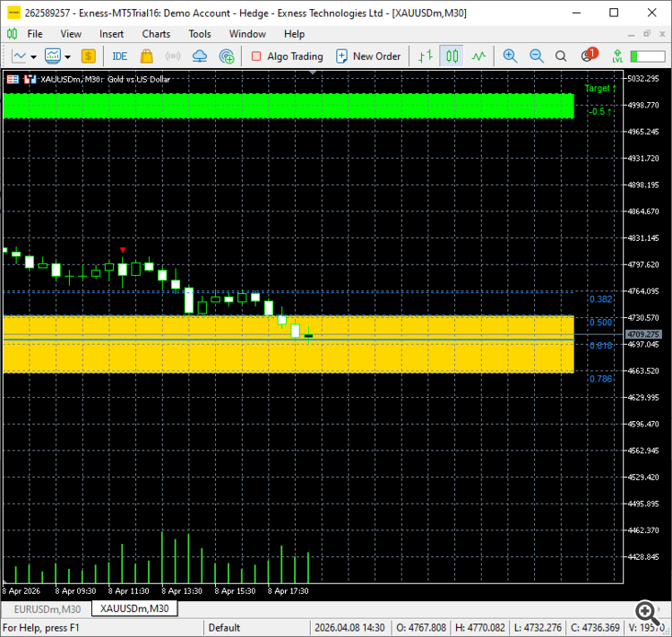
Task: Open the line chart type tool
Action: click(x=19, y=56)
